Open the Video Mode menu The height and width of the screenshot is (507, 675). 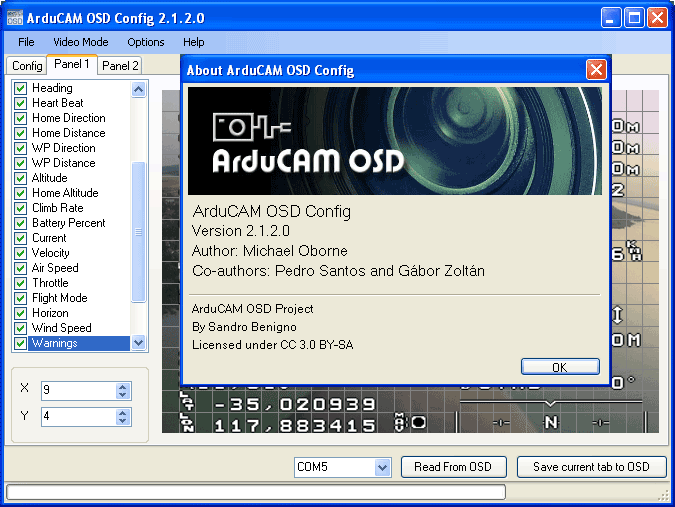pos(81,42)
